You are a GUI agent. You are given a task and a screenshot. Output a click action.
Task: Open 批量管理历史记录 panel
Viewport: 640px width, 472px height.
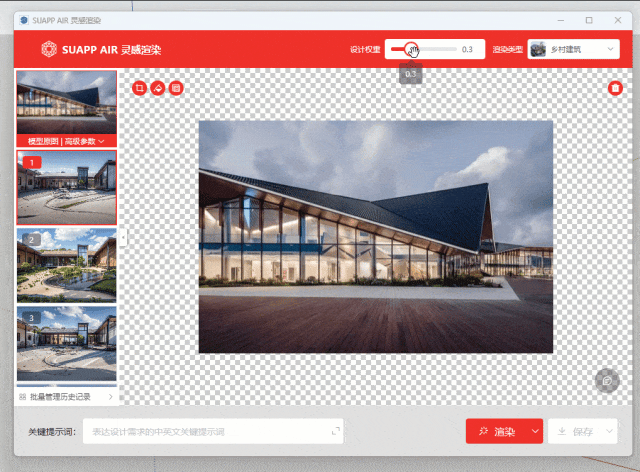[67, 396]
